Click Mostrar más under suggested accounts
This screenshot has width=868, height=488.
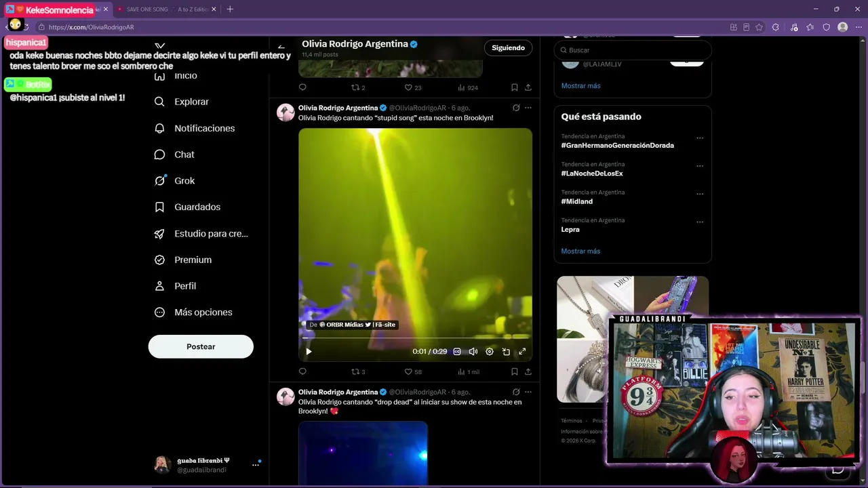click(580, 86)
